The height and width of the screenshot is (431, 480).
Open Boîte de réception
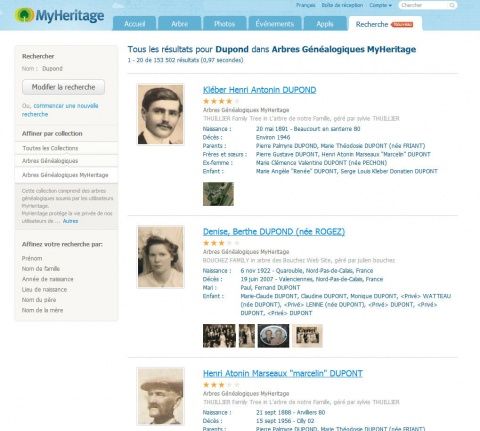[x=342, y=5]
